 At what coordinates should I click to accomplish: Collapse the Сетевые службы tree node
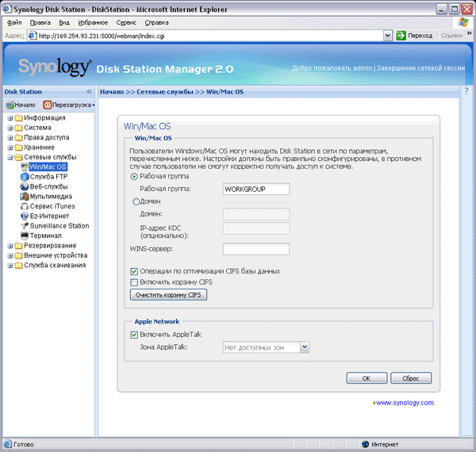point(10,158)
